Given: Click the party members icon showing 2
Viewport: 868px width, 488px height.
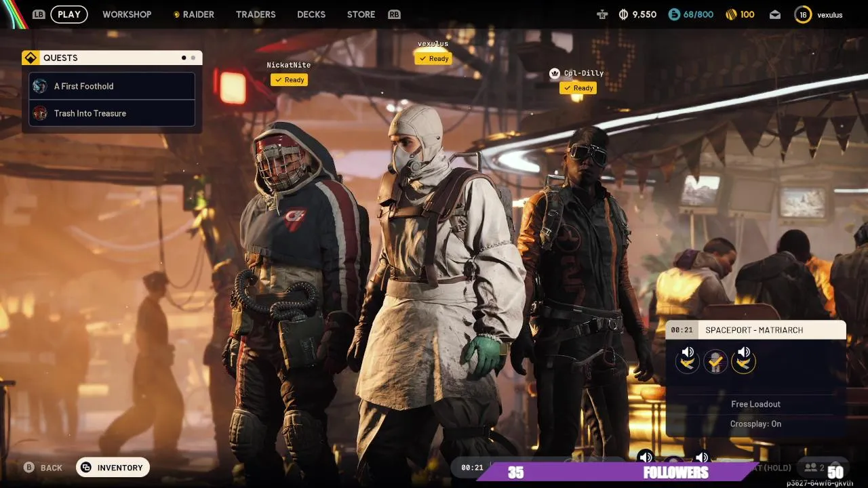Looking at the screenshot, I should point(810,468).
